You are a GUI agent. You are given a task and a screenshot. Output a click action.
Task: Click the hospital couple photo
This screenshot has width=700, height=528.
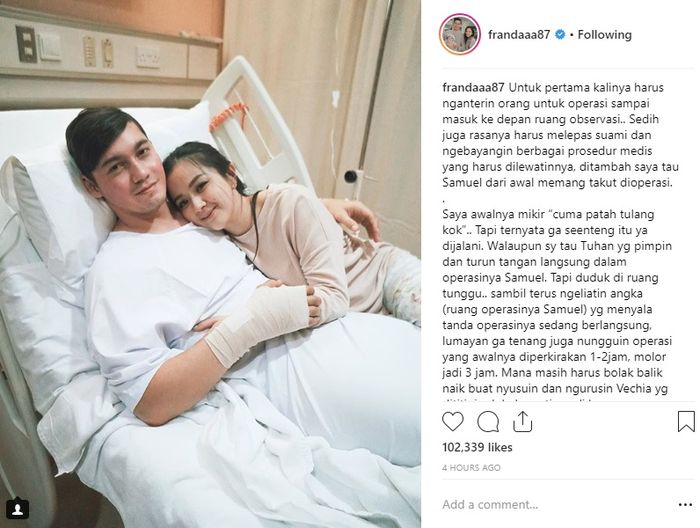[210, 264]
